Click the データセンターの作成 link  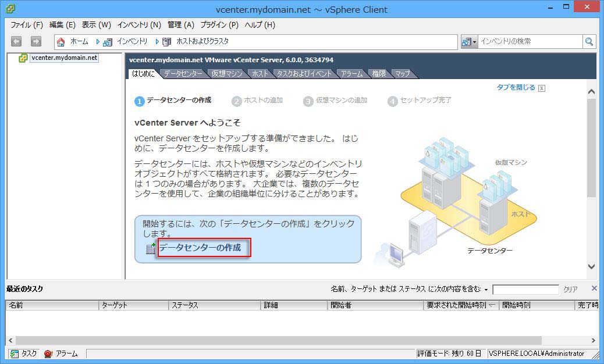[200, 247]
